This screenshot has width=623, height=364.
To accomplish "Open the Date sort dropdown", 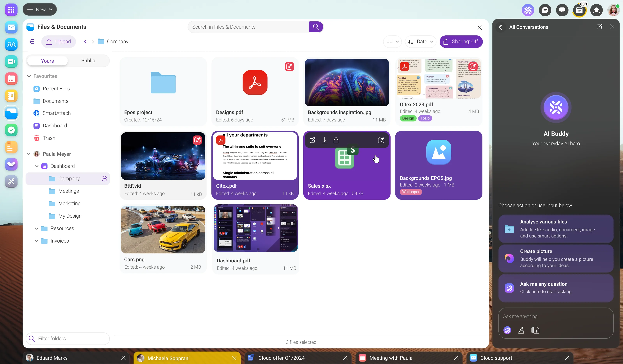I will click(x=421, y=41).
